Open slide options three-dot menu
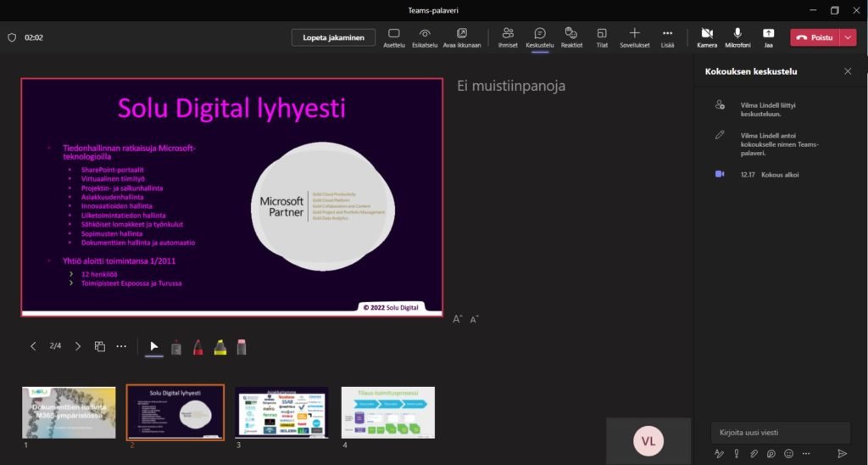Viewport: 868px width, 465px height. (121, 346)
